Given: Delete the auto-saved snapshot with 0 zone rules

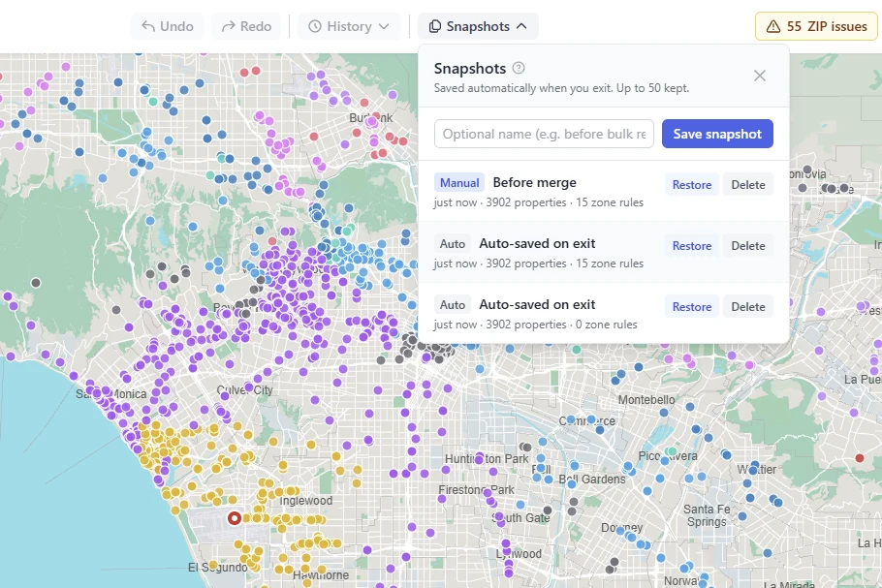Looking at the screenshot, I should click(x=747, y=306).
